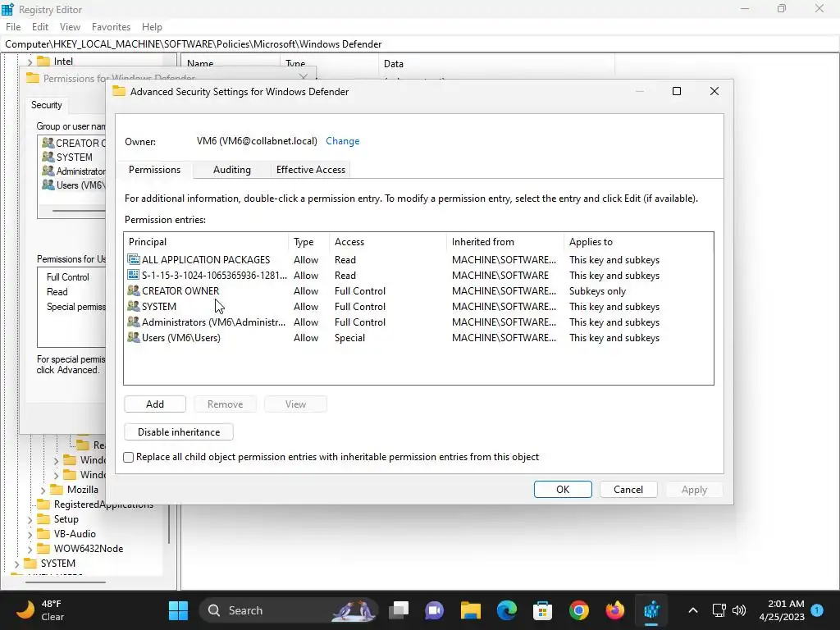Click the Applies to column header
840x630 pixels.
[637, 242]
